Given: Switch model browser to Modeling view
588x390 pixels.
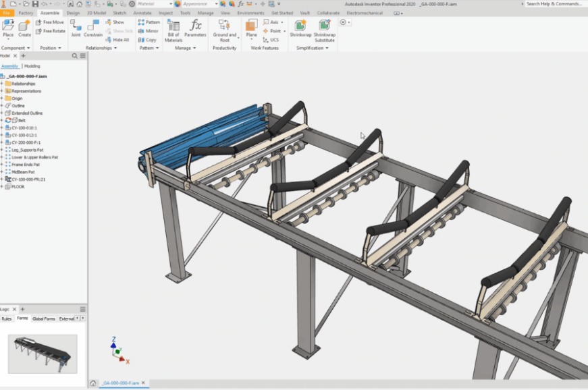Looking at the screenshot, I should pos(32,66).
